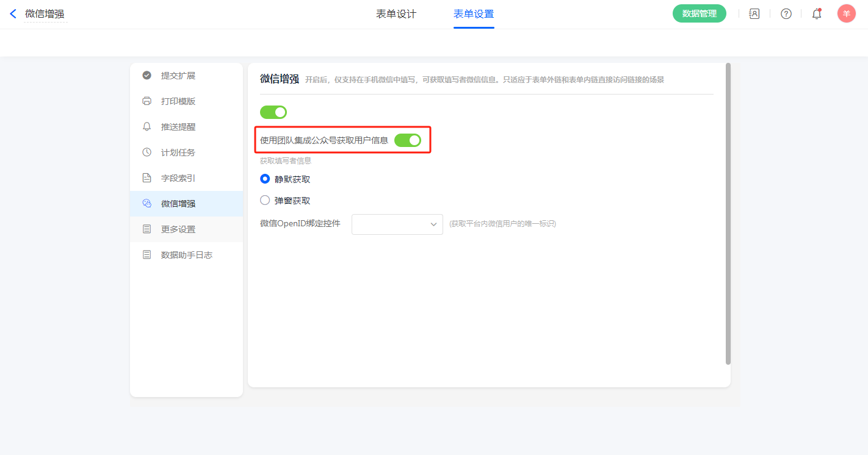
Task: Click the back arrow icon
Action: click(13, 13)
